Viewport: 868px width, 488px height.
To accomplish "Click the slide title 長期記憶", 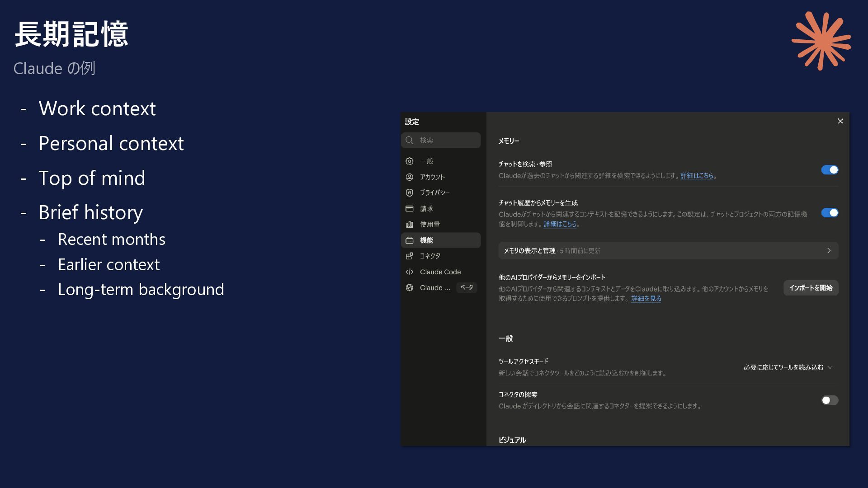I will click(x=71, y=34).
